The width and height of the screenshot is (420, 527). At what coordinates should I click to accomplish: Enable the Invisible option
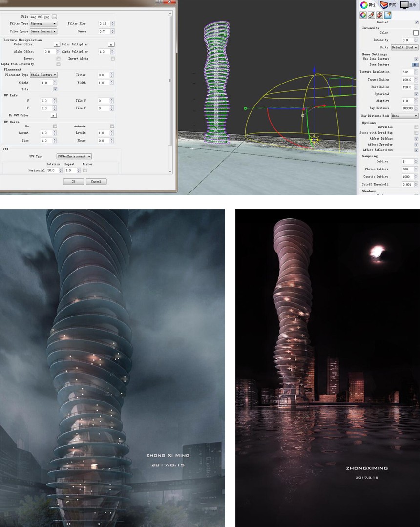click(x=416, y=127)
